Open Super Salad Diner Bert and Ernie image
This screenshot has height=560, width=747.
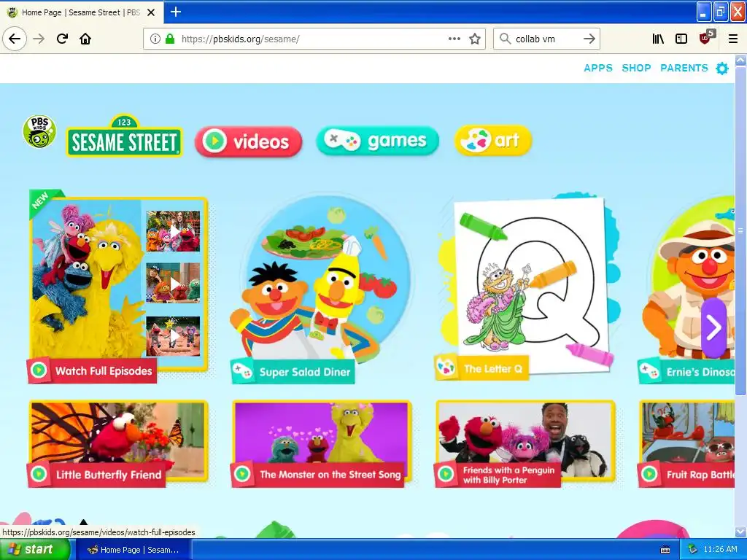tap(320, 279)
